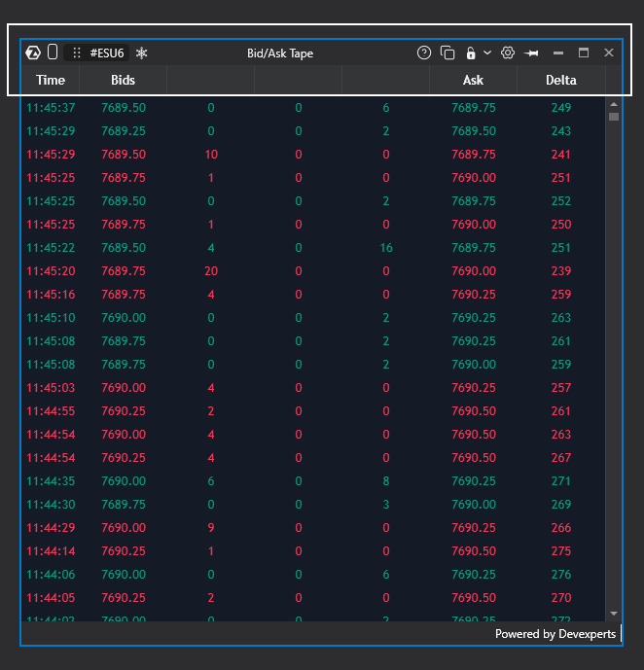Toggle the snowflake freeze icon
644x670 pixels.
141,53
